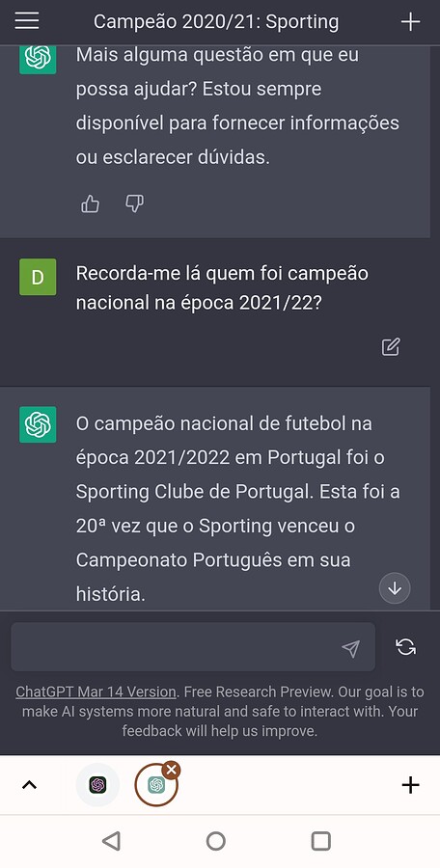Open the hamburger sidebar menu
440x868 pixels.
27,21
